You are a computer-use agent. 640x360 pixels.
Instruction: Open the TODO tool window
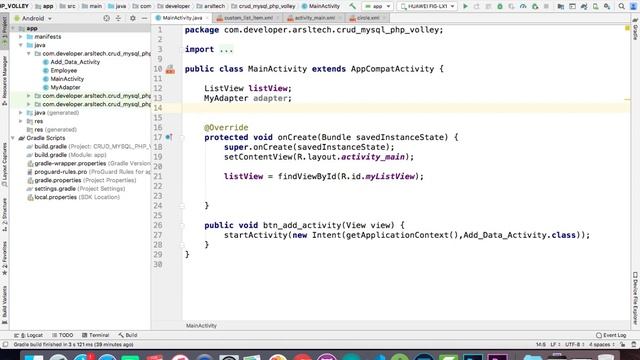point(62,335)
